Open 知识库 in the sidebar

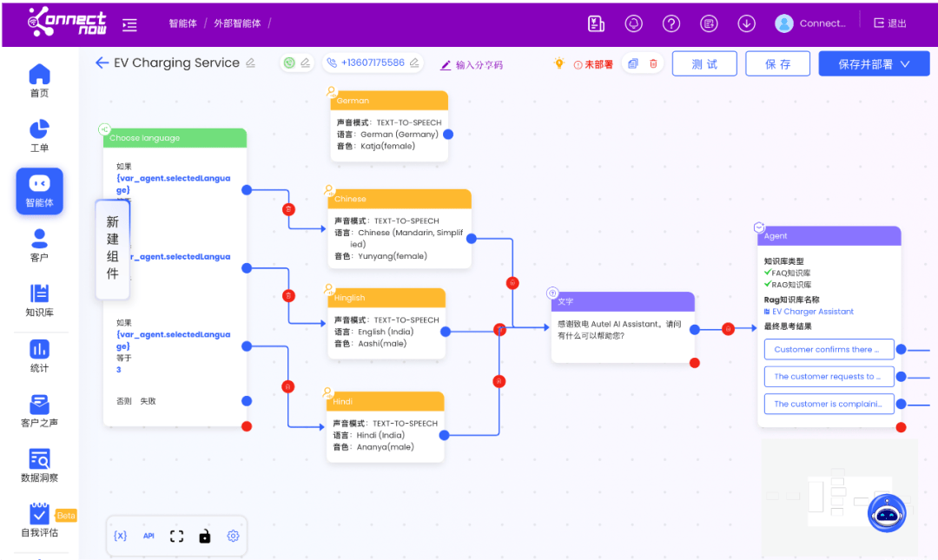click(39, 300)
